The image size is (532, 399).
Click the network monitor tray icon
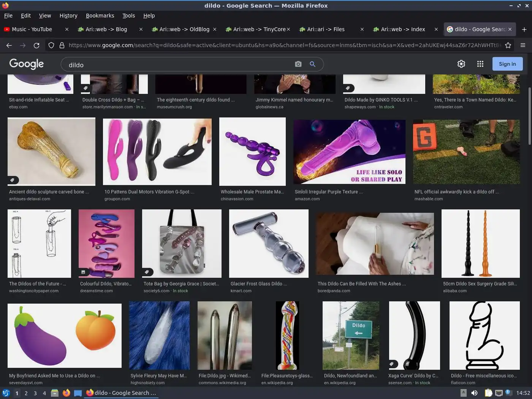coord(499,393)
